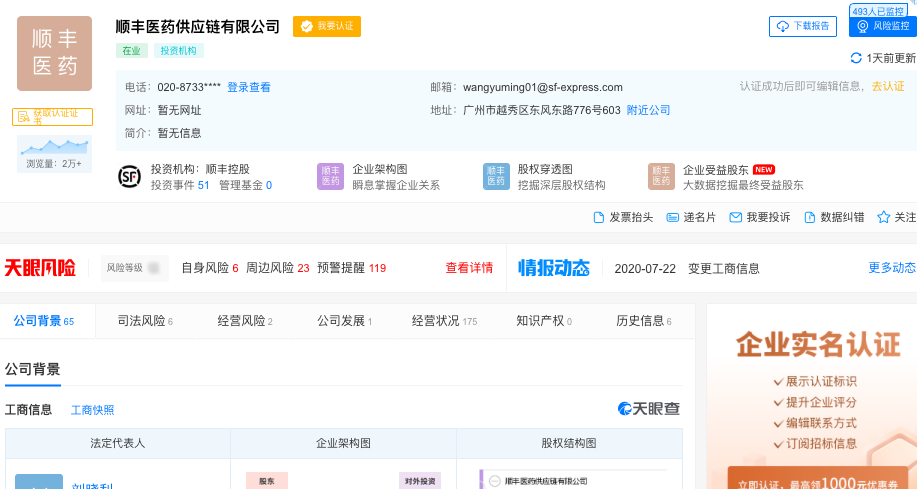The height and width of the screenshot is (489, 917).
Task: Switch to 司法风险 tab
Action: (x=145, y=321)
